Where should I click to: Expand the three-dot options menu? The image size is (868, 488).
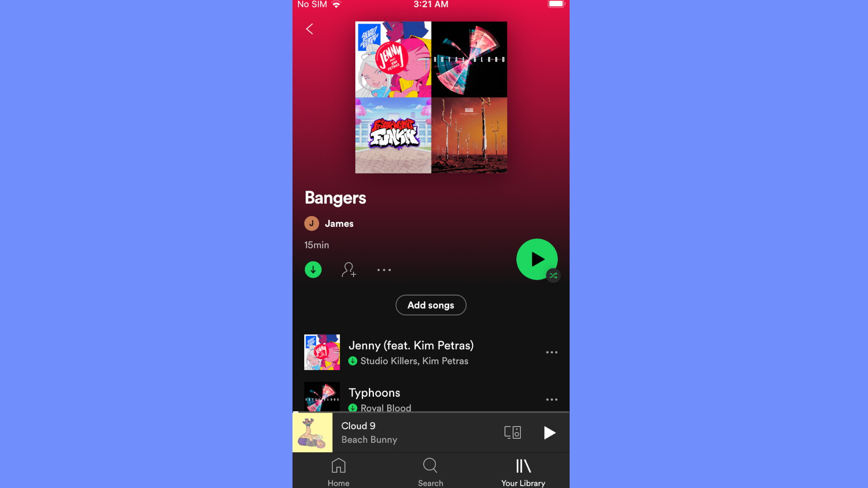[385, 270]
